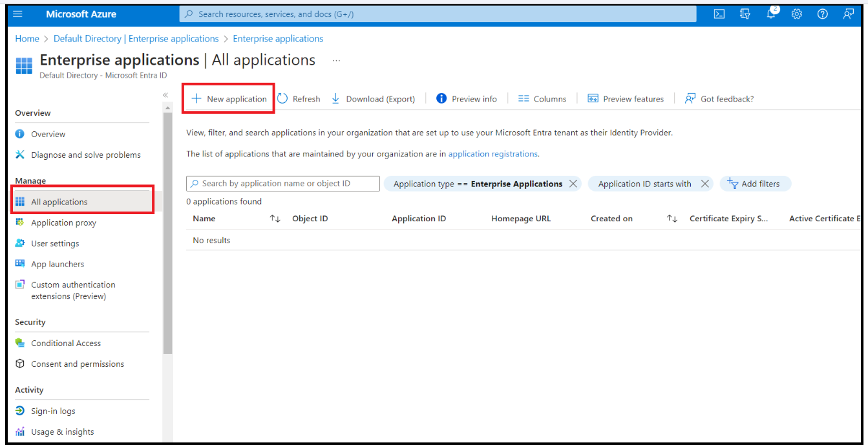Sort by Name column arrows
The width and height of the screenshot is (868, 447).
(275, 219)
